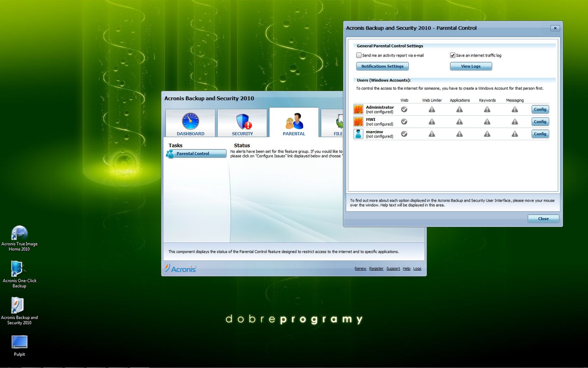This screenshot has height=368, width=588.
Task: Click Administrator's Applications warning icon
Action: point(460,109)
